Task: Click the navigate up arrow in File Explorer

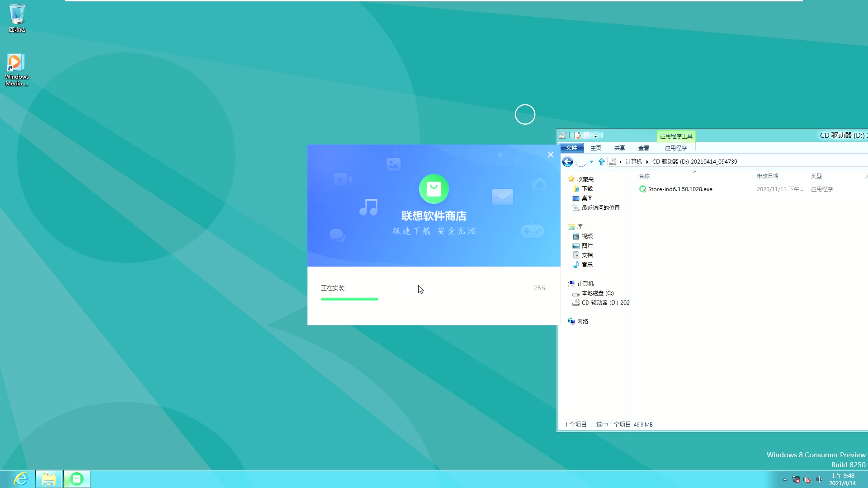Action: 601,162
